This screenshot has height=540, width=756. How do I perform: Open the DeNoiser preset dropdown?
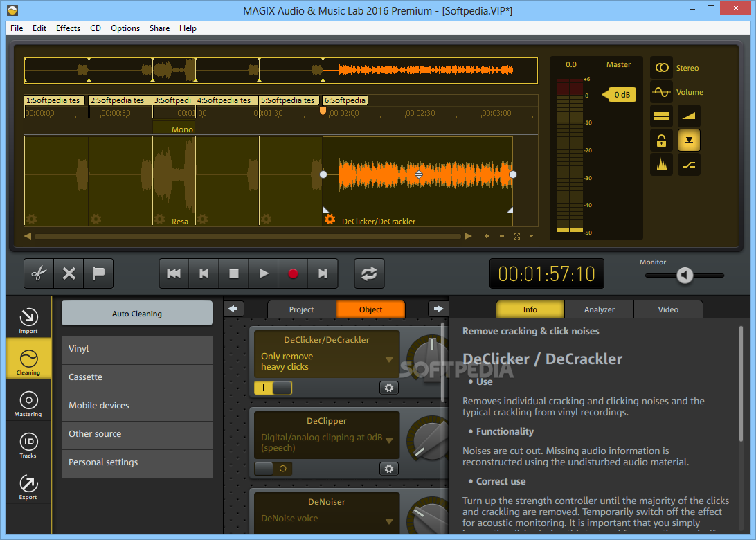389,521
